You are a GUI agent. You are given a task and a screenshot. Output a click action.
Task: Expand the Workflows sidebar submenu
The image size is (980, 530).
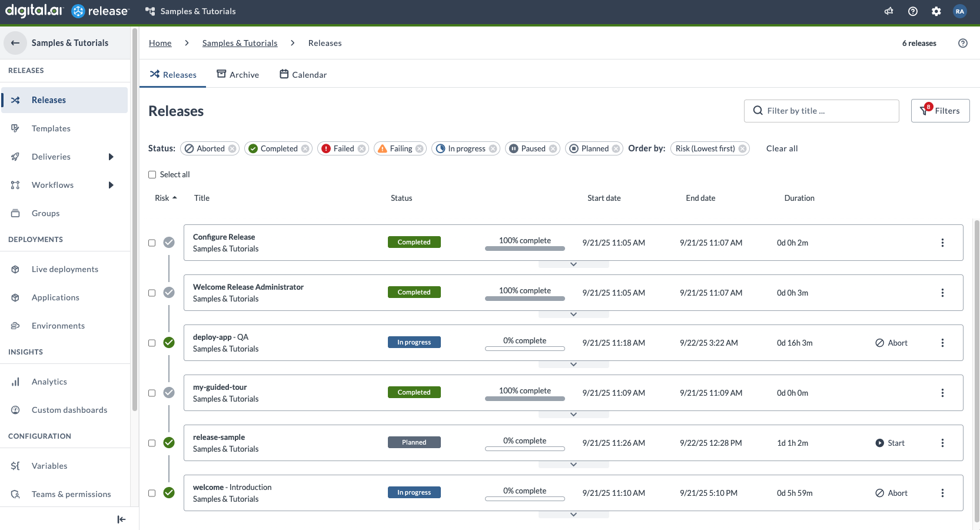pyautogui.click(x=111, y=185)
